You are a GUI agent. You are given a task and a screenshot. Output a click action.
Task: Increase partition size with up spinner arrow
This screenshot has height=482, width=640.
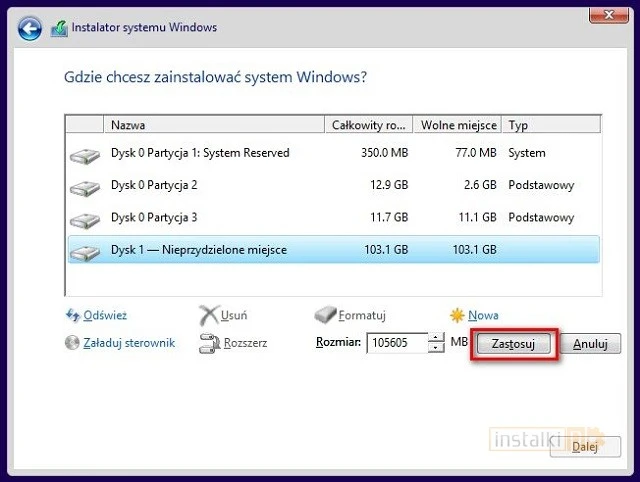436,338
